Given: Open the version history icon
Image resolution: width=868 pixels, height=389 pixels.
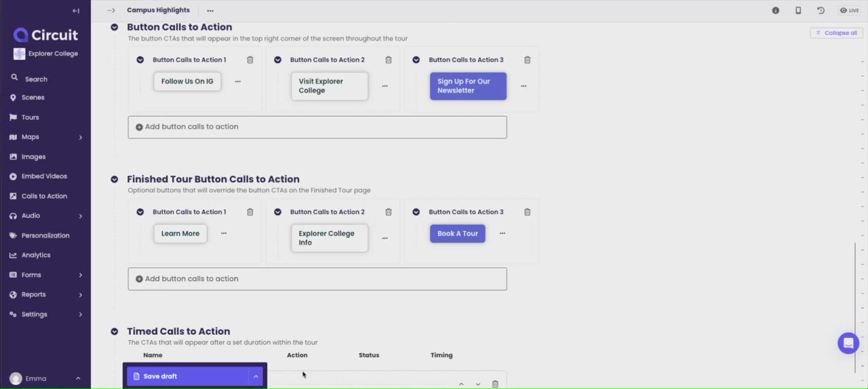Looking at the screenshot, I should point(821,11).
